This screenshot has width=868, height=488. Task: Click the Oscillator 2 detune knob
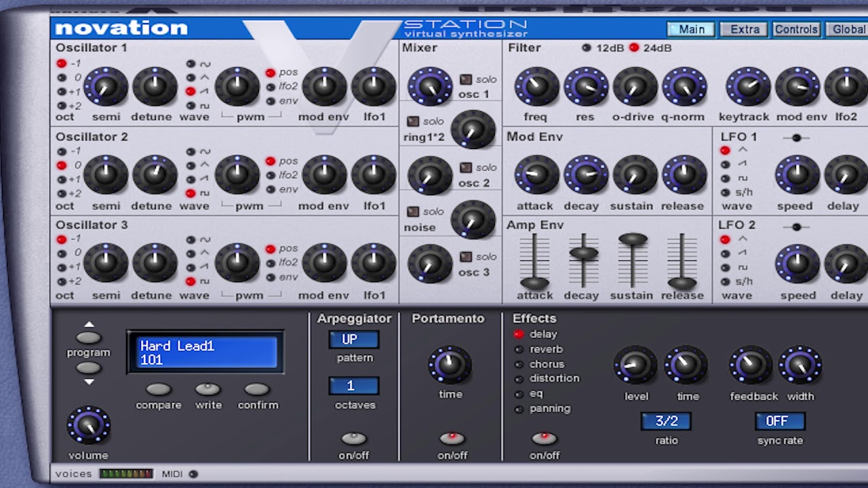click(x=155, y=175)
